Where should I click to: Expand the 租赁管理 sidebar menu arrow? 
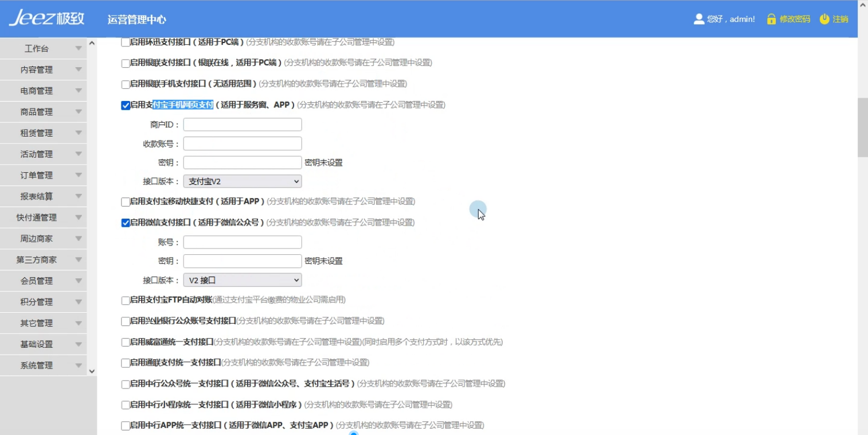click(79, 133)
